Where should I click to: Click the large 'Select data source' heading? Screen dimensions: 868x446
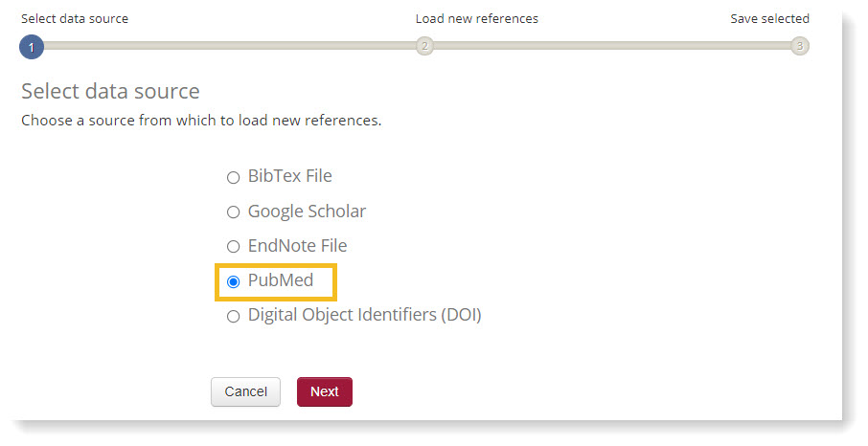(x=110, y=92)
